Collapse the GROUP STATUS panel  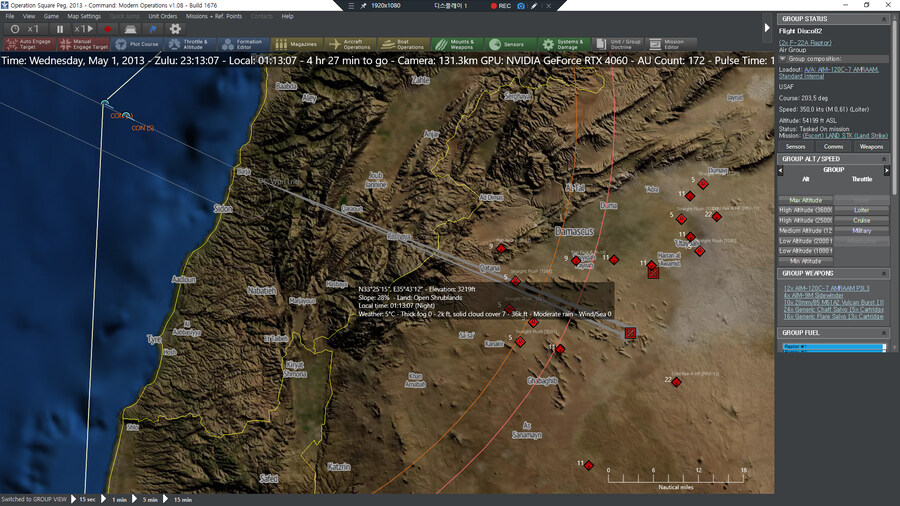[x=884, y=19]
